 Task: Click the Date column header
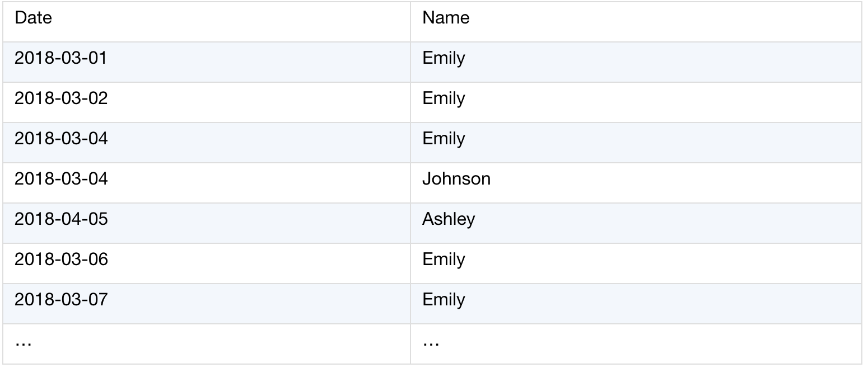[x=207, y=21]
